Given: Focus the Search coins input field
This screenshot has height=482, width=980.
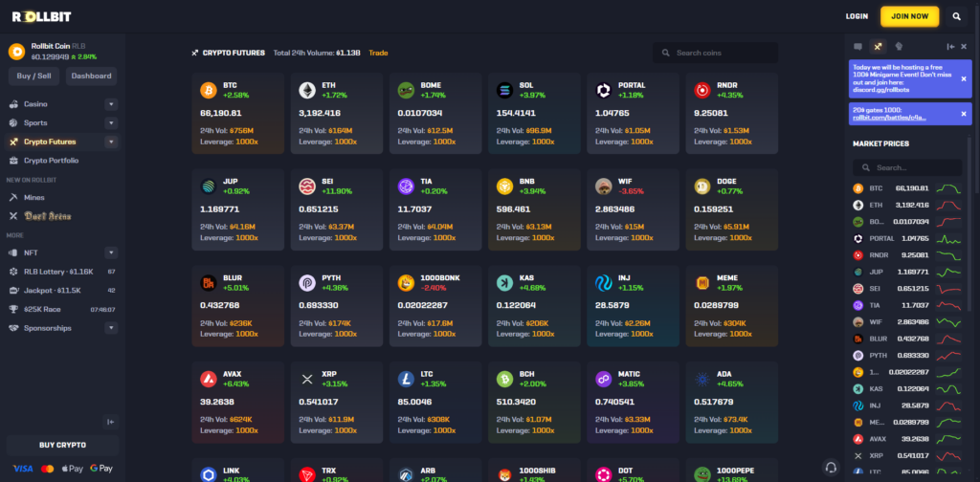Looking at the screenshot, I should (x=716, y=53).
